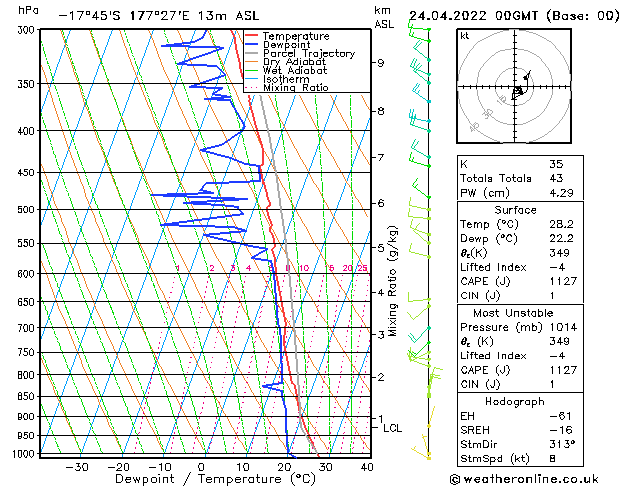
Task: Click the kt label in hodograph
Action: pyautogui.click(x=465, y=36)
